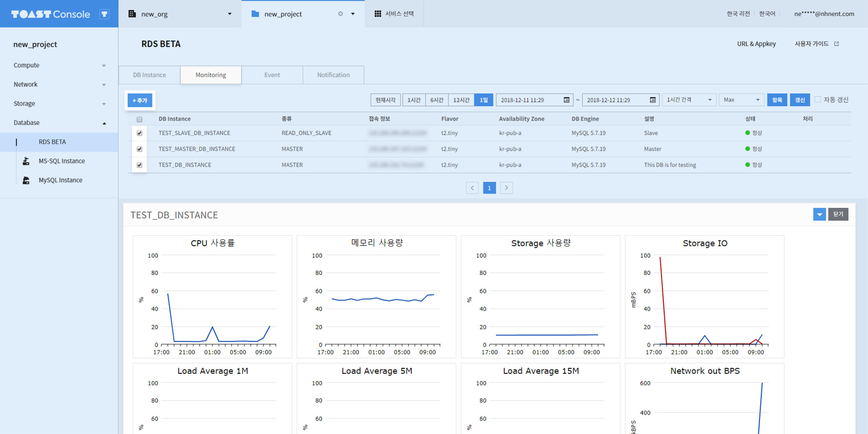Open the new_project dropdown arrow
This screenshot has width=868, height=434.
(x=353, y=14)
